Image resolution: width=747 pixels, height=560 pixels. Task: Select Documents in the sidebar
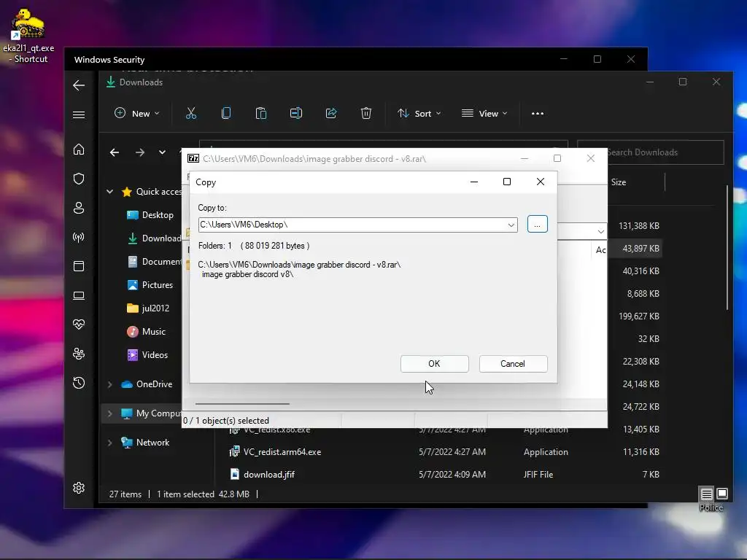tap(155, 262)
